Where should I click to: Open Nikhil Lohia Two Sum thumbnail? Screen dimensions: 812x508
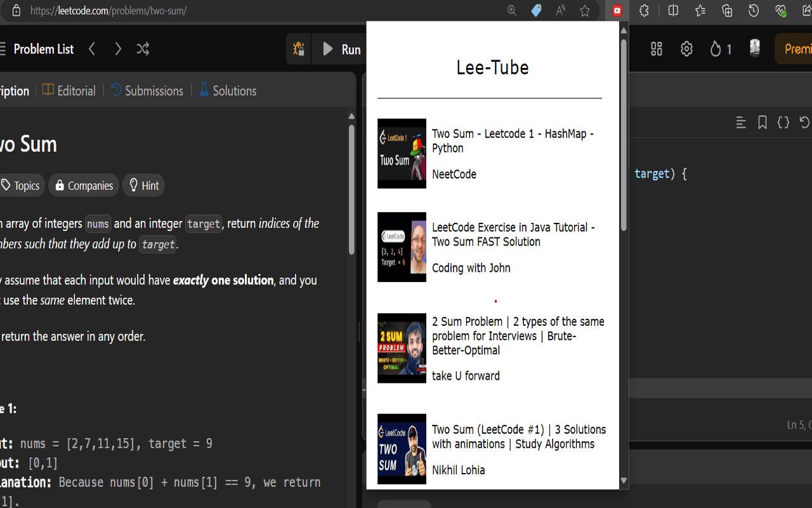tap(402, 449)
